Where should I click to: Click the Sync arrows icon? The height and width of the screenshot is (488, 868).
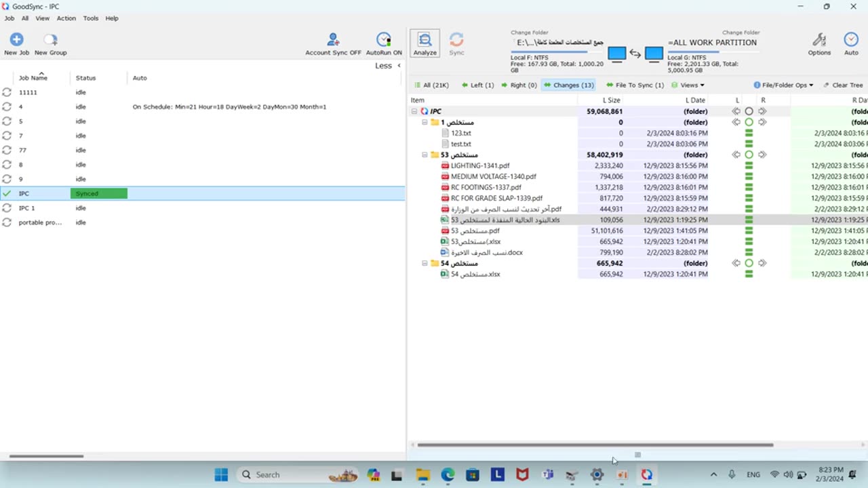(456, 39)
